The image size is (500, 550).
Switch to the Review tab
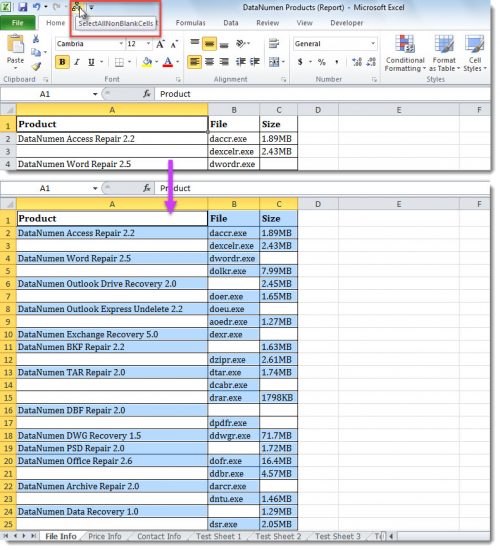point(267,23)
